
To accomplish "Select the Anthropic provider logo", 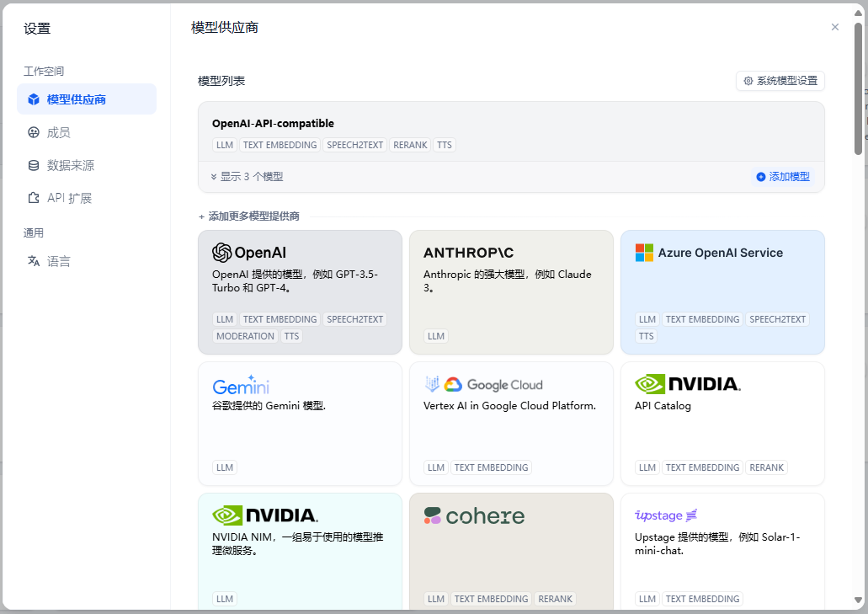I will pos(468,253).
